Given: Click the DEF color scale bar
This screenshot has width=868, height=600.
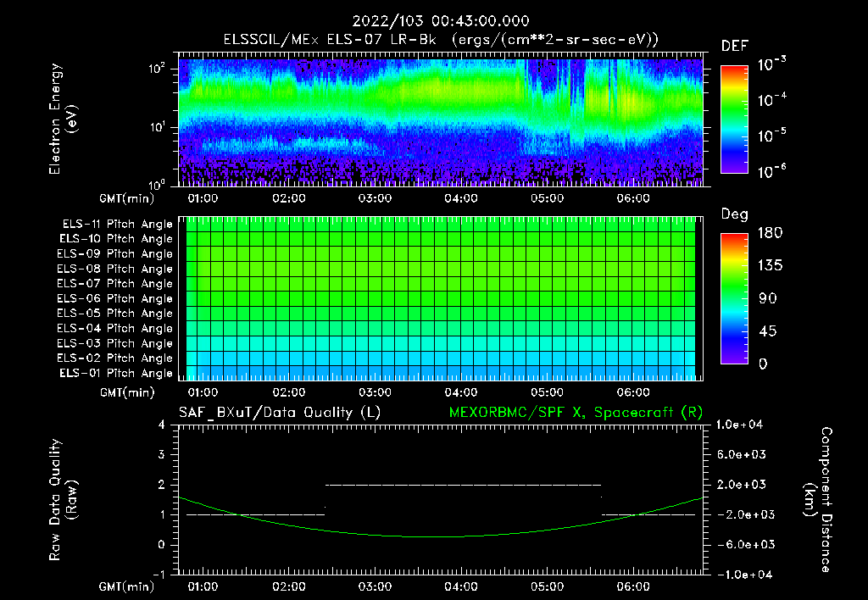Looking at the screenshot, I should [734, 119].
